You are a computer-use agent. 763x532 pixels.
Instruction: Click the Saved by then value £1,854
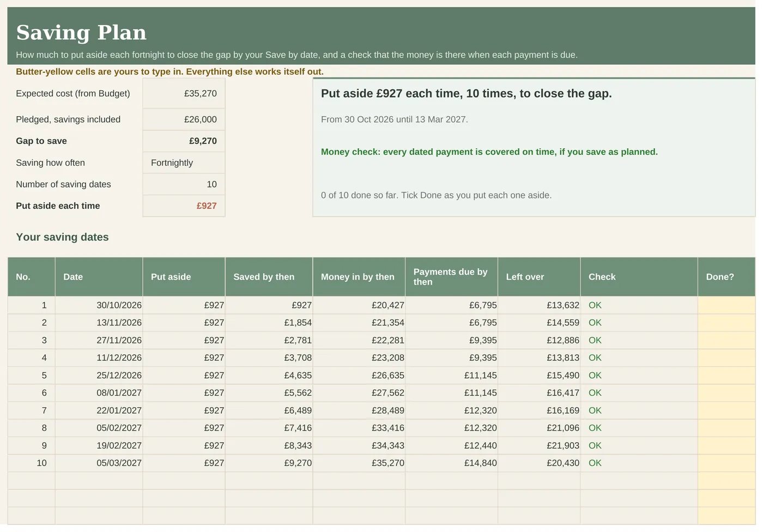coord(269,323)
